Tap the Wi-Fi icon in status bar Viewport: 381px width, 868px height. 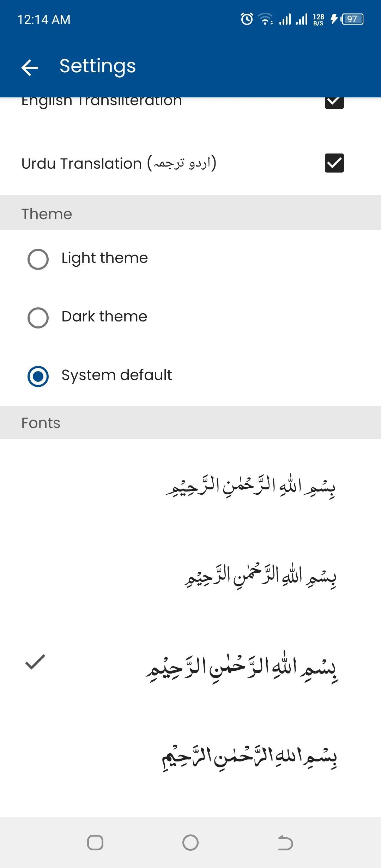265,19
